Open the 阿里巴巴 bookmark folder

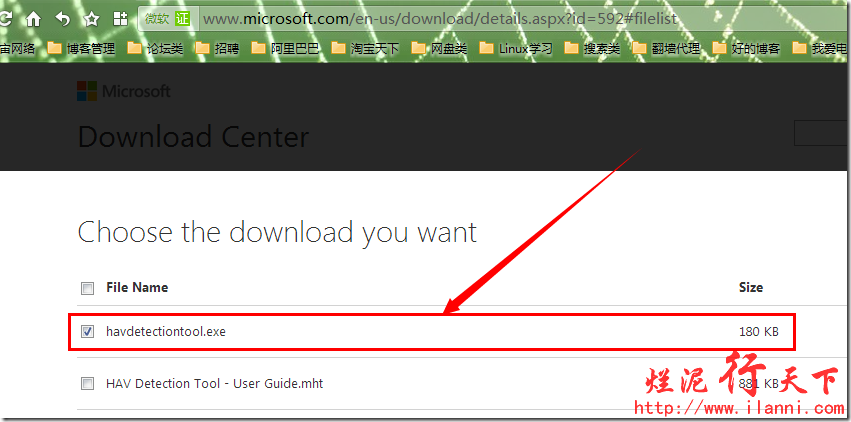[x=285, y=49]
